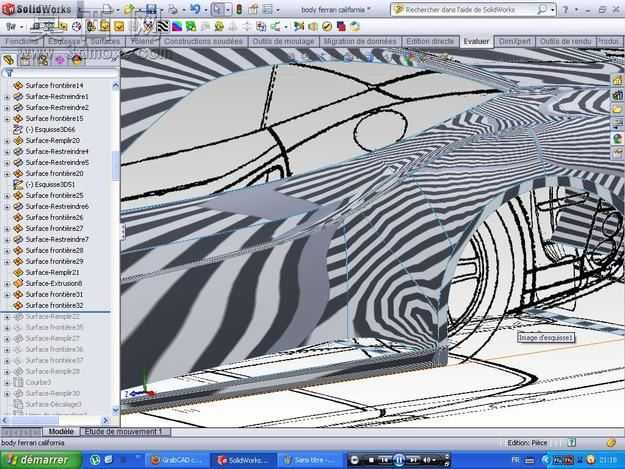Screen dimensions: 625x469
Task: Expand Surface-Remplir20 tree node
Action: (x=7, y=140)
